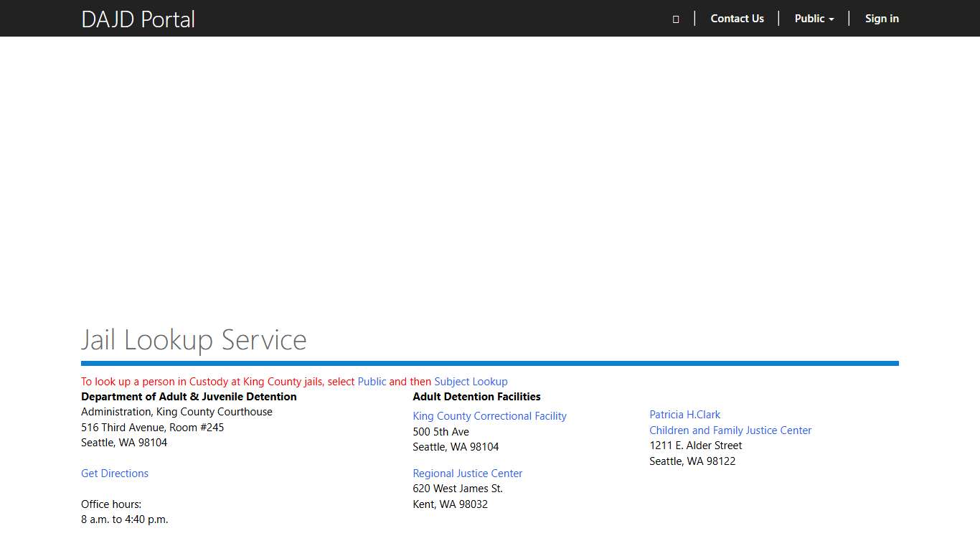This screenshot has height=551, width=980.
Task: Open the Contact Us page
Action: [x=737, y=19]
